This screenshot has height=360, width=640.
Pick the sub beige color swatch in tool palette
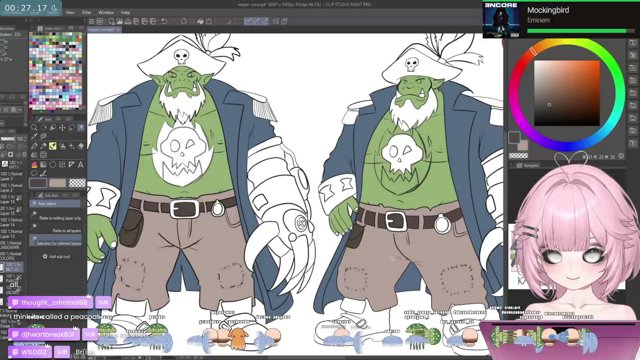point(58,183)
